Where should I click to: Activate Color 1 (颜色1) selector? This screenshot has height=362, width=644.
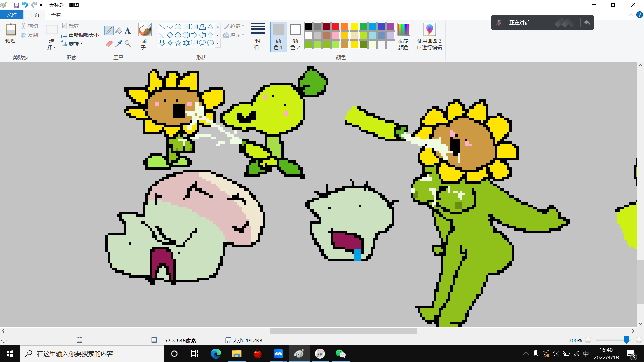[x=278, y=37]
